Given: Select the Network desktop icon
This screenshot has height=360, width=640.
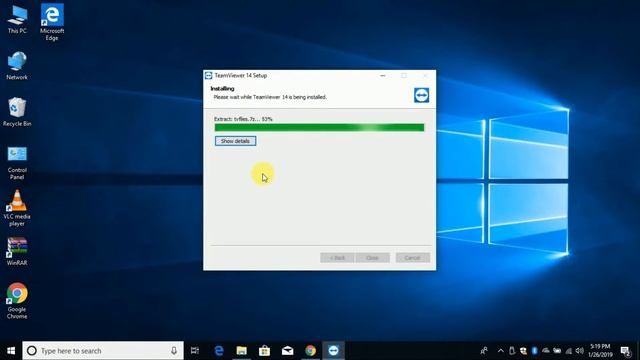Looking at the screenshot, I should click(17, 65).
